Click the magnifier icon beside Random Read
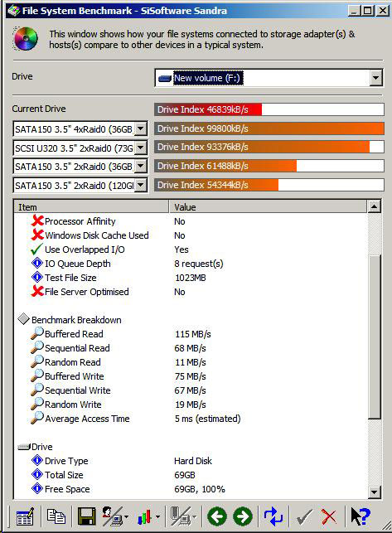Viewport: 392px width, 533px height. point(36,361)
